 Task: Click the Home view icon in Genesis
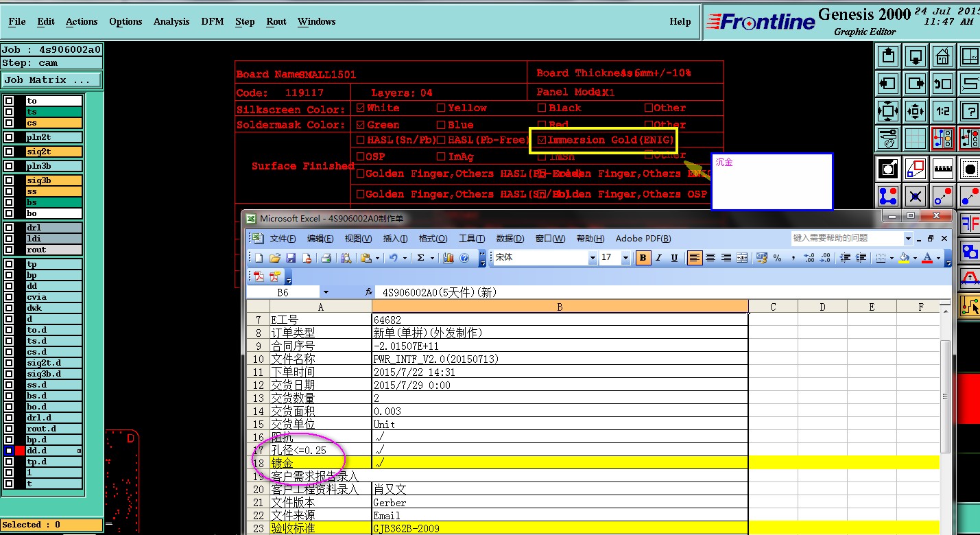[943, 56]
